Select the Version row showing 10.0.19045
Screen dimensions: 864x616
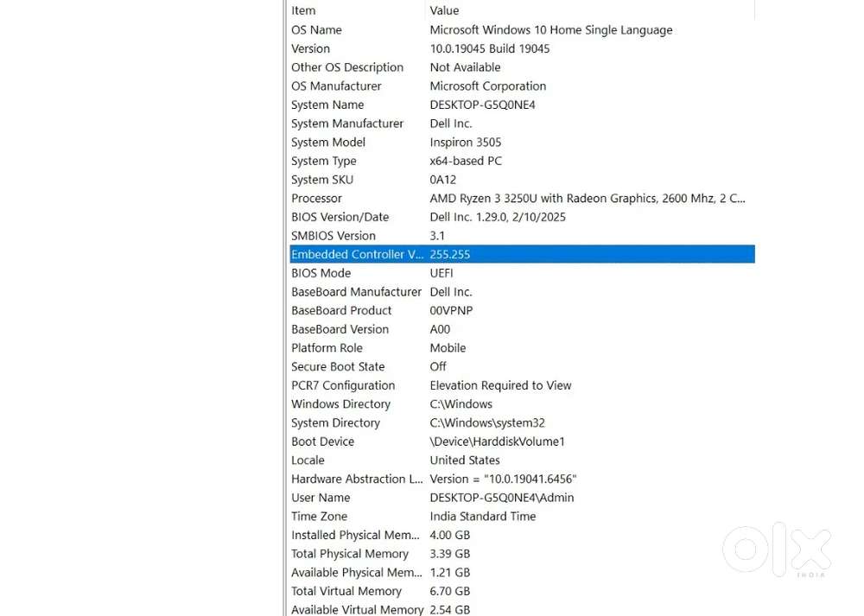click(523, 48)
